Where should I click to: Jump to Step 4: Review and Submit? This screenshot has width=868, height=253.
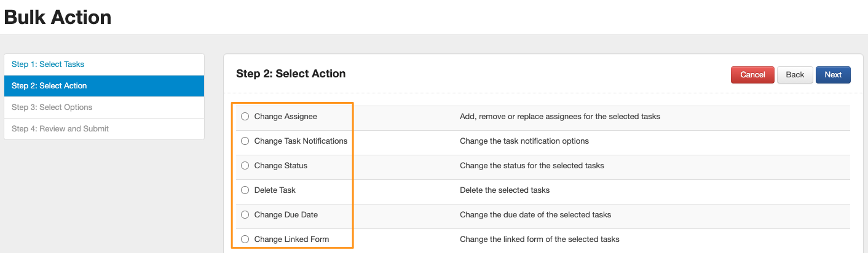click(x=60, y=129)
